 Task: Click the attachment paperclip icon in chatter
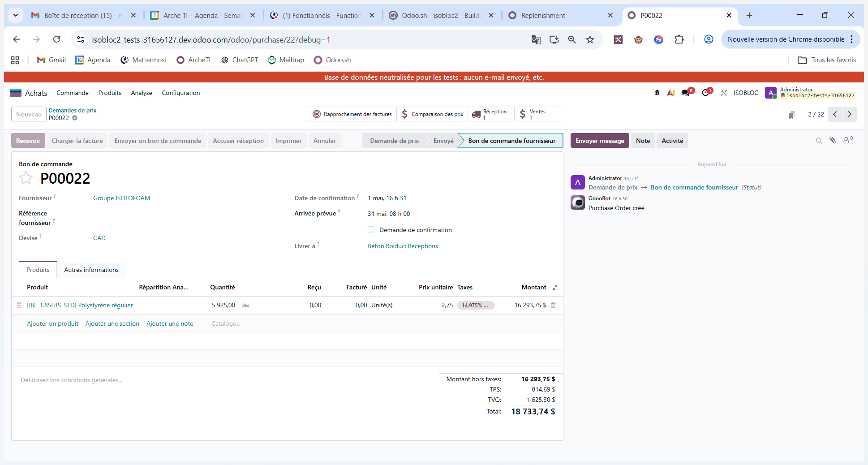click(x=833, y=140)
